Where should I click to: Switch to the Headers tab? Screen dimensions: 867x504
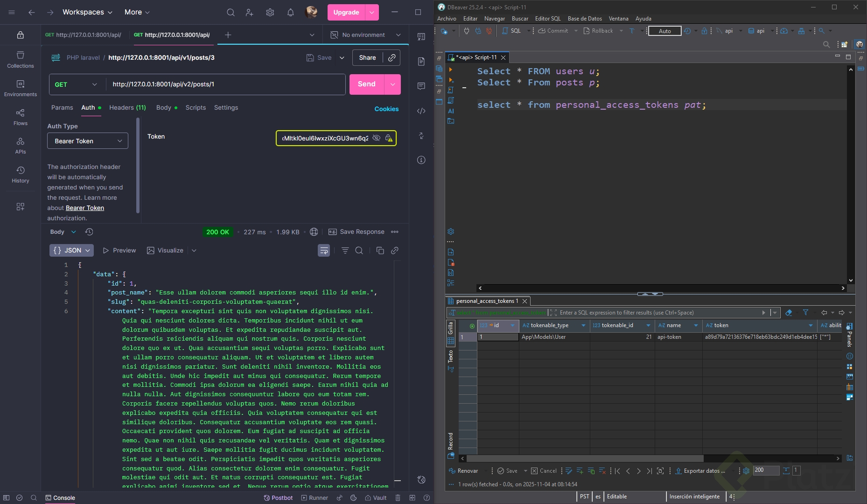click(x=127, y=107)
